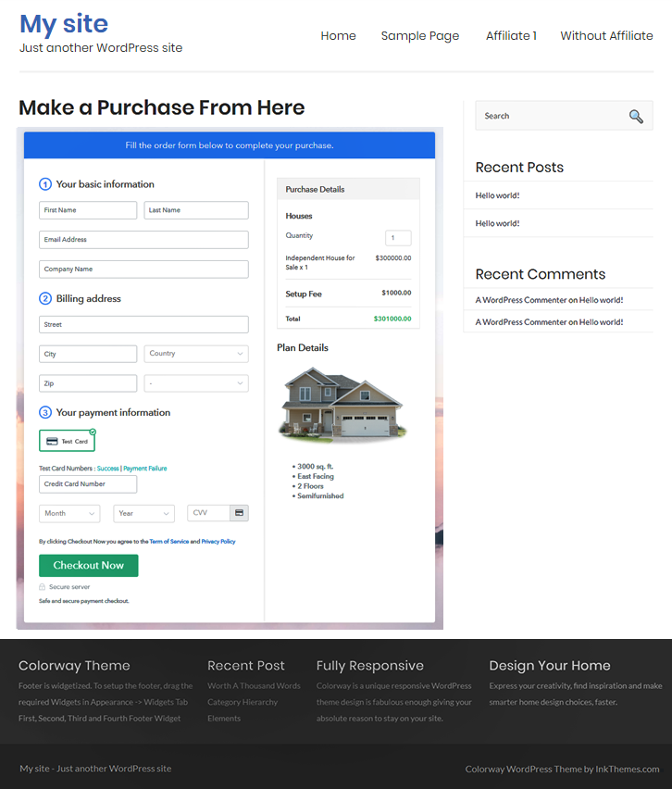This screenshot has width=672, height=789.
Task: Open the Term of Service link
Action: click(x=168, y=541)
